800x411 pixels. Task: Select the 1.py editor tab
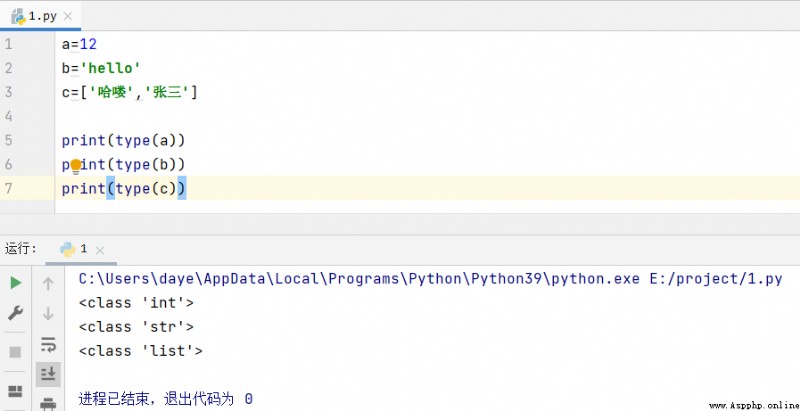[41, 16]
